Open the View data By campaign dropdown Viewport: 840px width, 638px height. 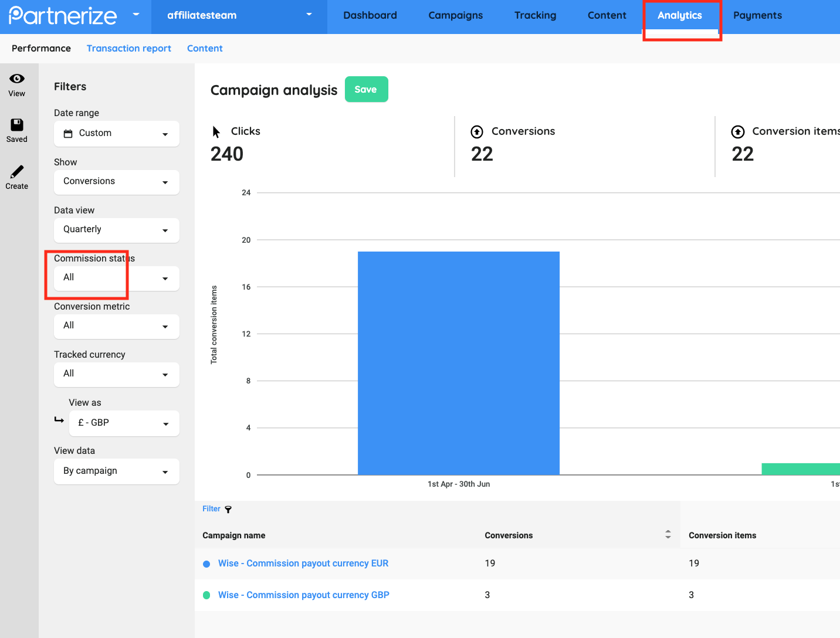[x=116, y=471]
